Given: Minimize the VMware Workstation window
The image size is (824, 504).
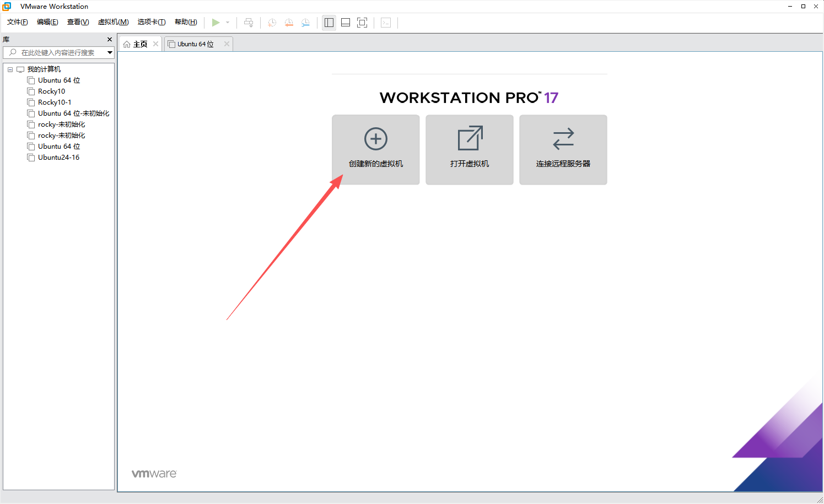Looking at the screenshot, I should click(790, 7).
